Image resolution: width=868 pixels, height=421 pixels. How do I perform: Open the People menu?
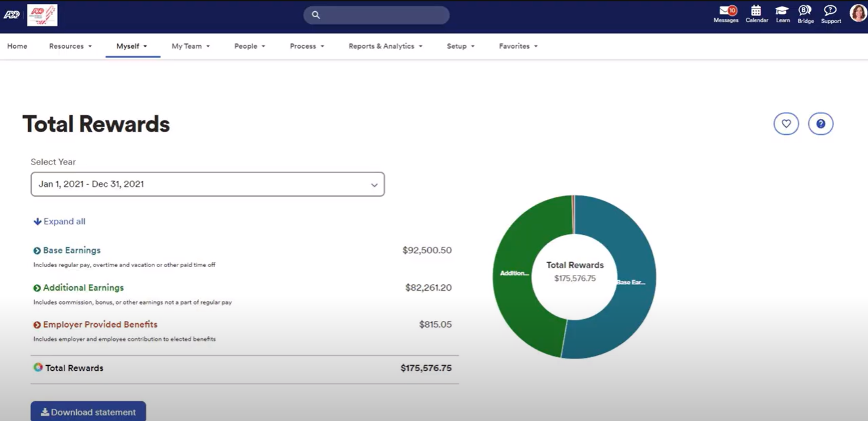click(x=250, y=46)
